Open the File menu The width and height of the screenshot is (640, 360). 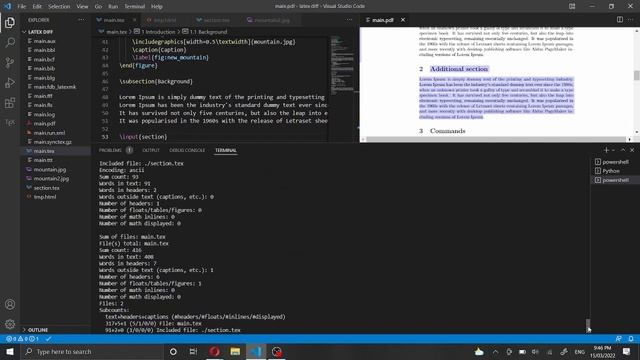tap(22, 6)
